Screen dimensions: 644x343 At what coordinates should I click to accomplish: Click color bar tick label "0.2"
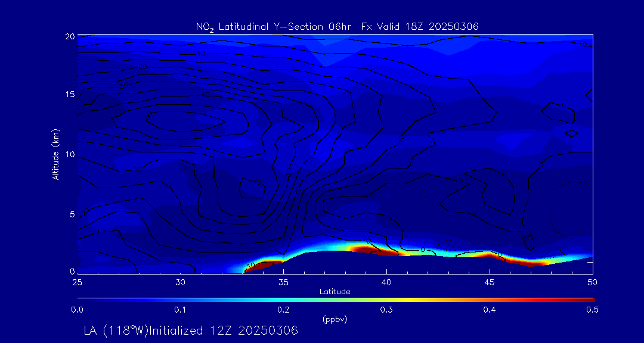283,310
